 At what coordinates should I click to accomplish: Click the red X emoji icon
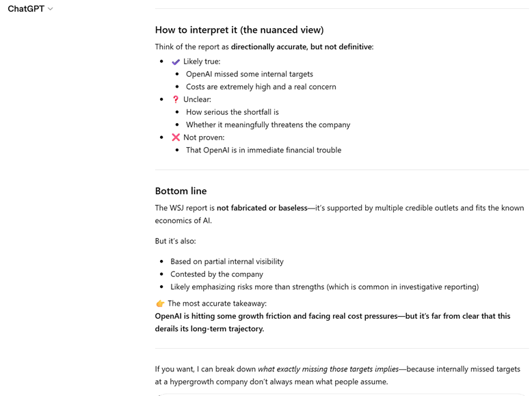pos(176,137)
